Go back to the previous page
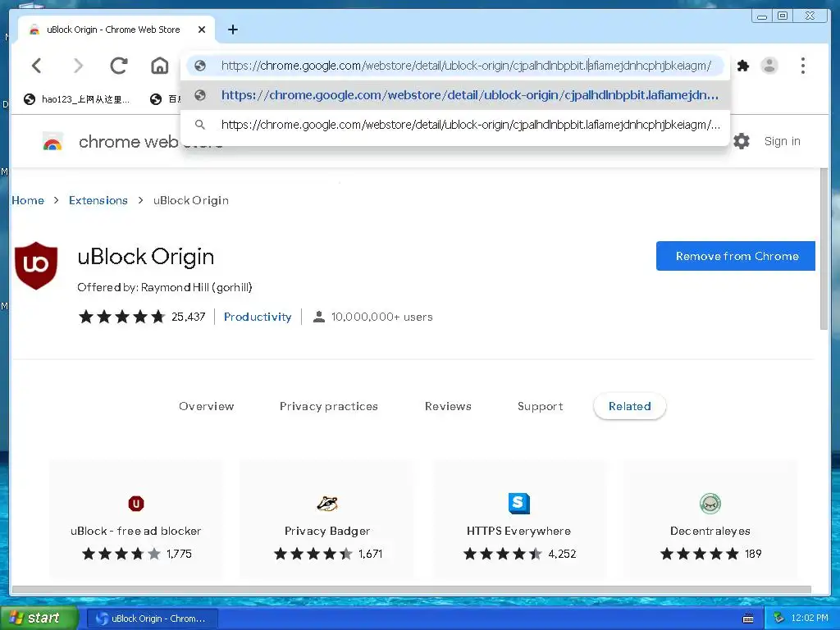This screenshot has width=840, height=630. coord(36,66)
